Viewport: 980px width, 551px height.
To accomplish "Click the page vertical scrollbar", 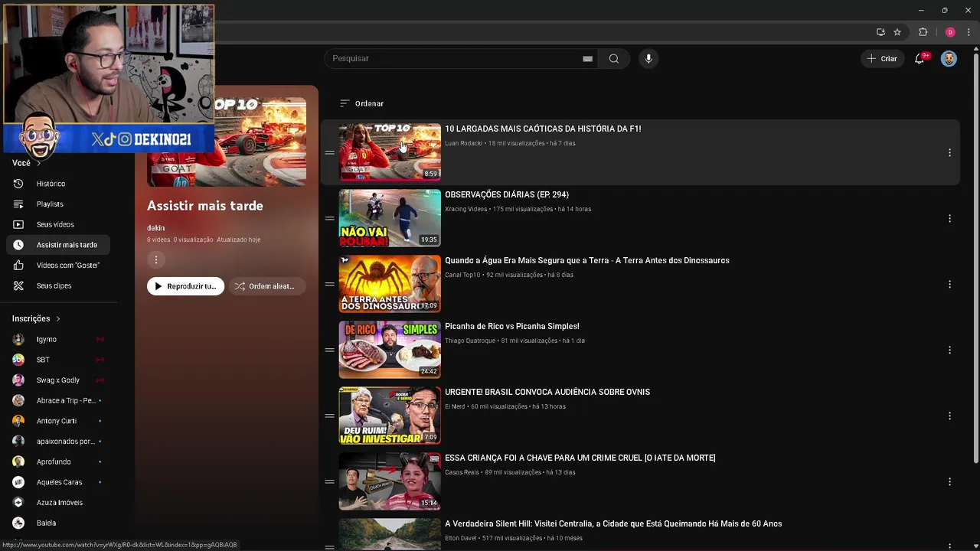I will click(975, 256).
